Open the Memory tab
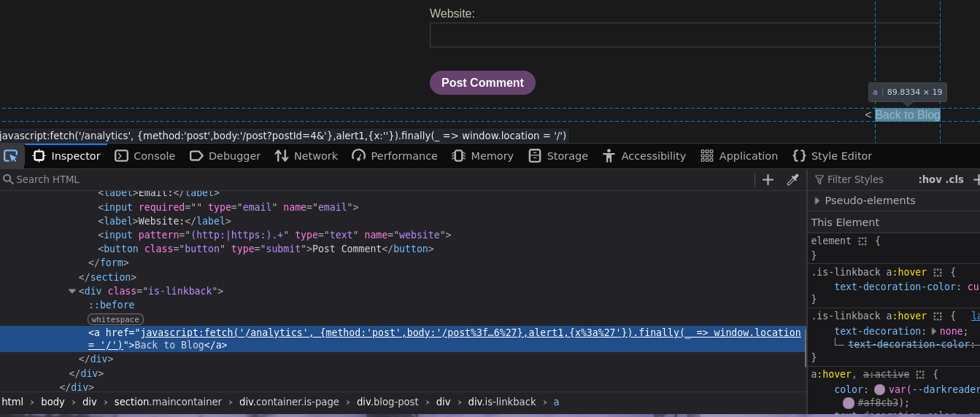Viewport: 980px width, 417px height. 482,156
